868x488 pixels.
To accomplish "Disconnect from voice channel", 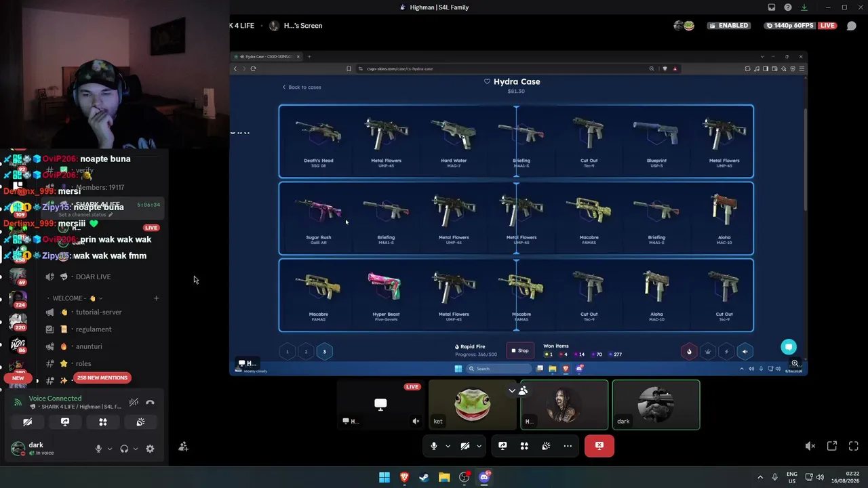I will pyautogui.click(x=150, y=403).
